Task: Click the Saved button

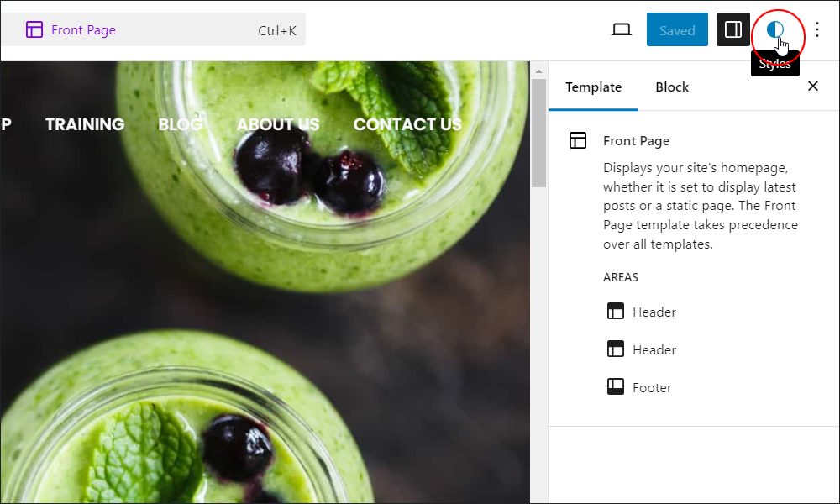Action: [x=677, y=29]
